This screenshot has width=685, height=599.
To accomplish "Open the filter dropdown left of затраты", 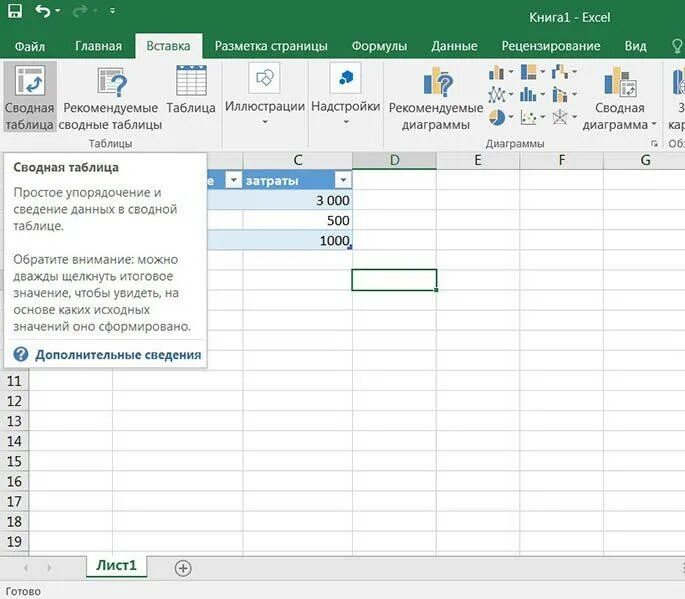I will [x=234, y=180].
